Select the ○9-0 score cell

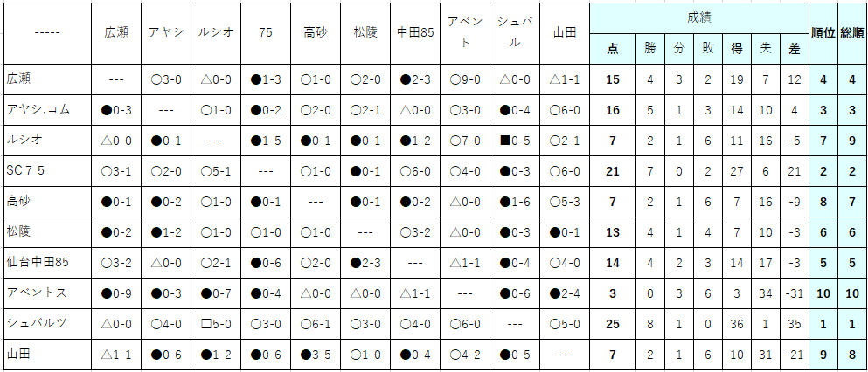(465, 79)
